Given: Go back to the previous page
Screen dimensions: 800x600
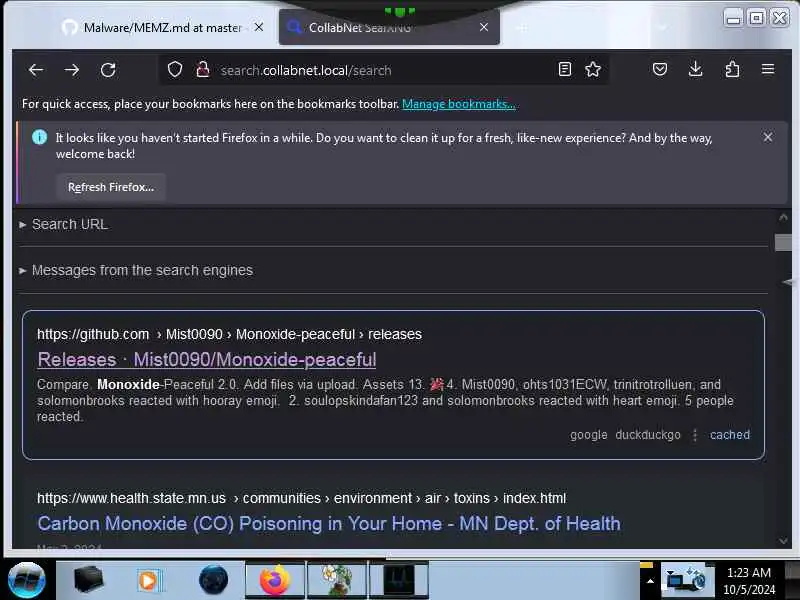Looking at the screenshot, I should pos(36,70).
